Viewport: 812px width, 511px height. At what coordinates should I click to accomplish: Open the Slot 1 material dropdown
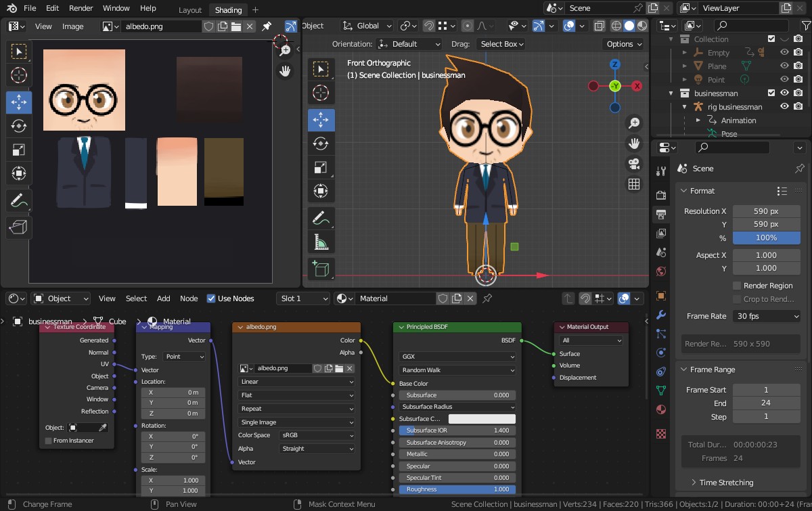(303, 298)
